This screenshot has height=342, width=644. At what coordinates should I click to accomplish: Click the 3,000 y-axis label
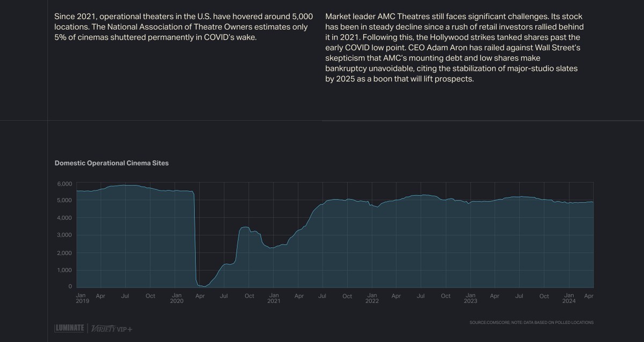[64, 235]
